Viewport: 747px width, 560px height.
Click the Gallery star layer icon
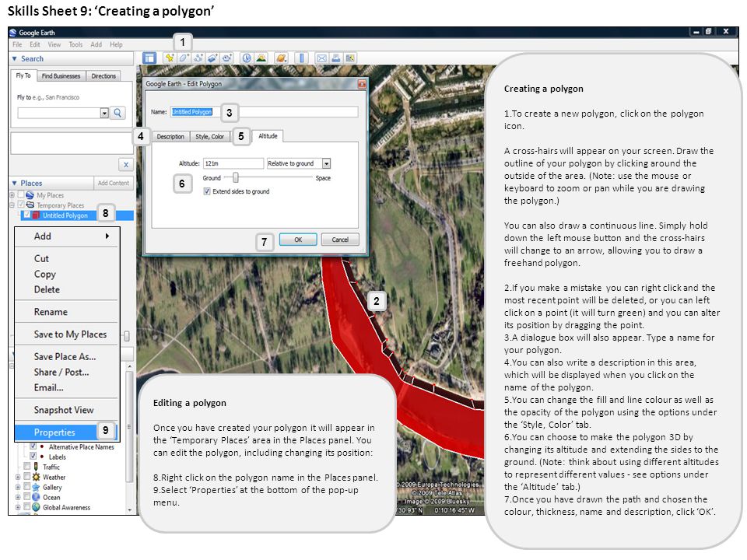pos(36,487)
